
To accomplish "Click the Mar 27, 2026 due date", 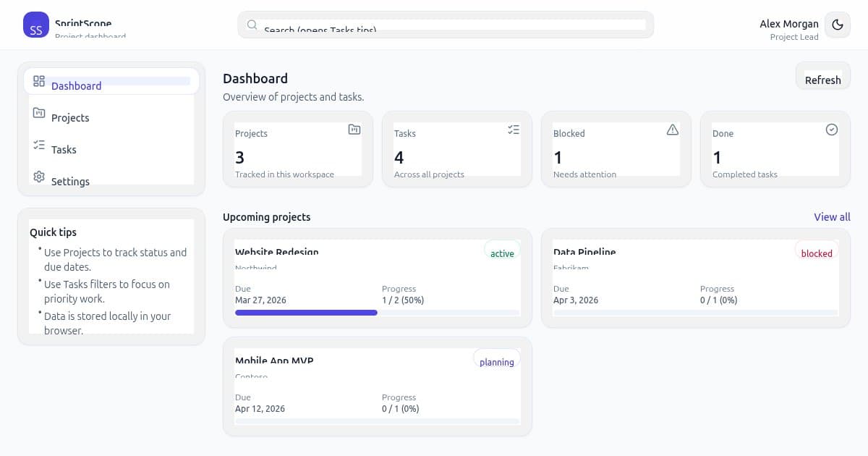I will 260,300.
